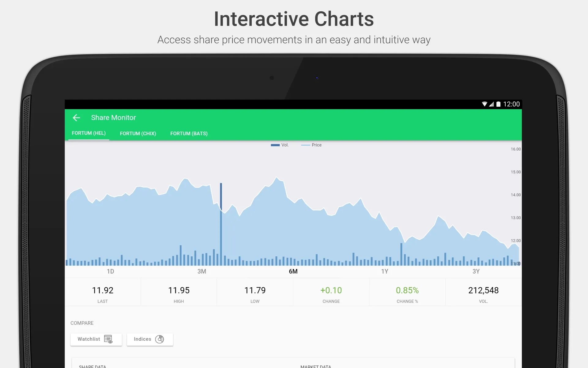Select the 6M chart range

(293, 271)
